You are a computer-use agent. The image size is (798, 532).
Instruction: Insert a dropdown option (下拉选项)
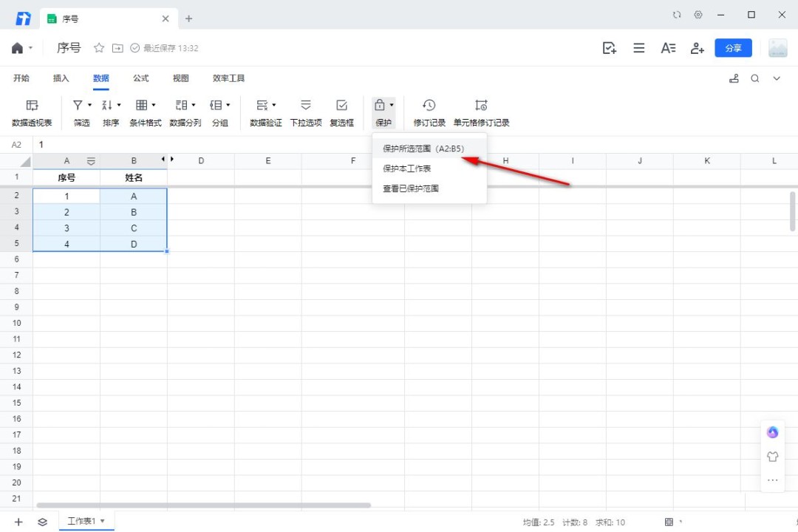[x=306, y=112]
